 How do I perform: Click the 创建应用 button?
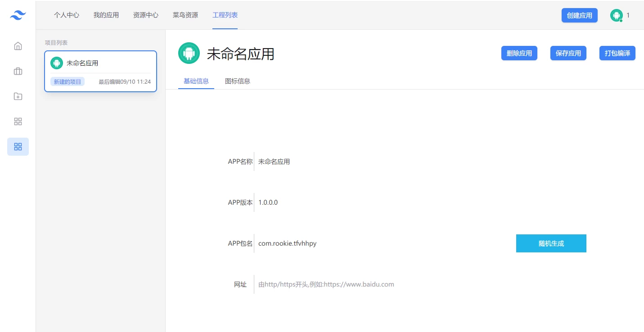[x=580, y=15]
